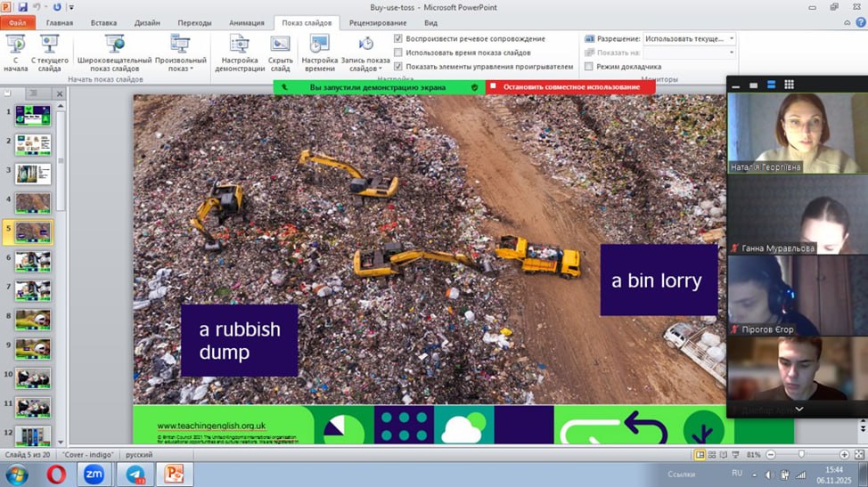Switch to the Insert tab
Viewport: 868px width, 487px height.
(103, 22)
